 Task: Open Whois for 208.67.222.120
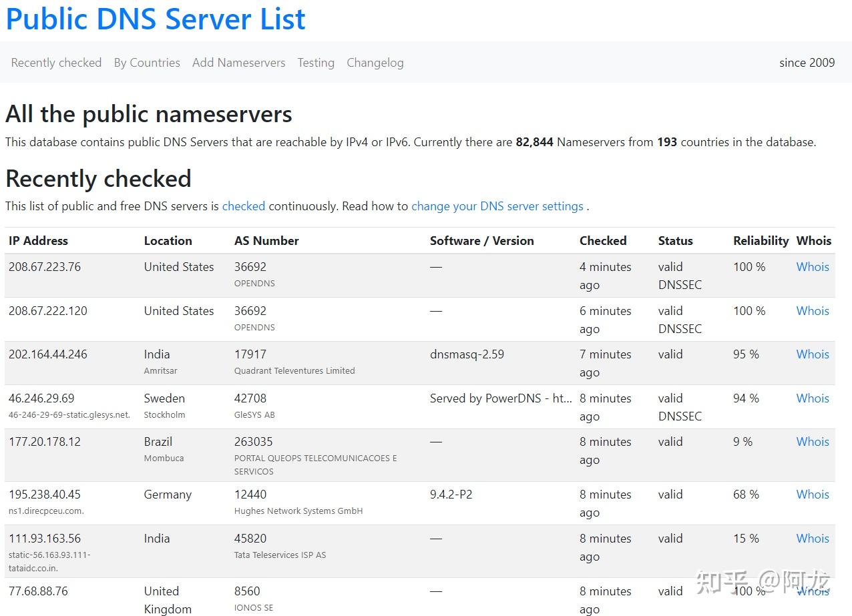coord(813,311)
